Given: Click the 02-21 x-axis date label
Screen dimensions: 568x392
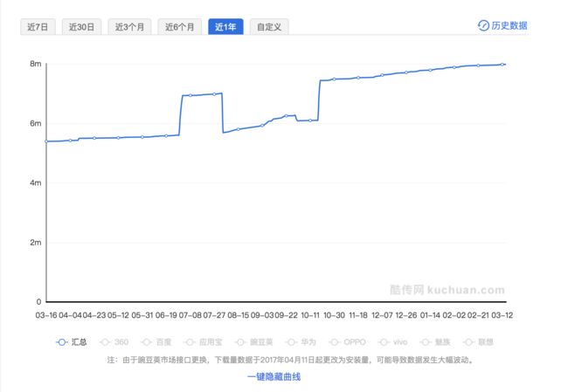Looking at the screenshot, I should [478, 315].
